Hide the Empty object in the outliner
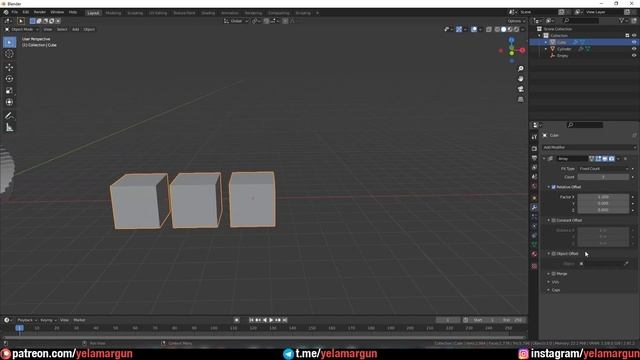Image resolution: width=640 pixels, height=360 pixels. [x=634, y=56]
